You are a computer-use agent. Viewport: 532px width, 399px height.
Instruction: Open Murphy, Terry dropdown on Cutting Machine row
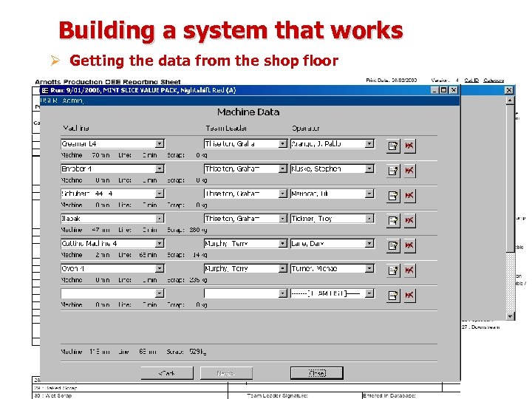[282, 243]
